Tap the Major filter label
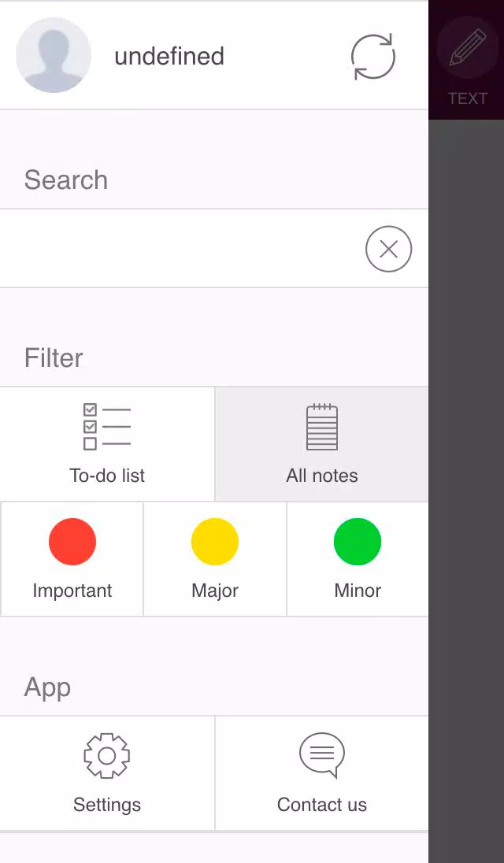Screen dimensions: 504x863 click(x=214, y=591)
